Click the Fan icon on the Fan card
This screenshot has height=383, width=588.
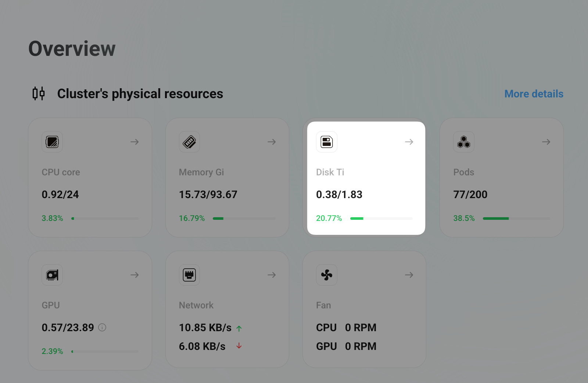[x=326, y=275]
